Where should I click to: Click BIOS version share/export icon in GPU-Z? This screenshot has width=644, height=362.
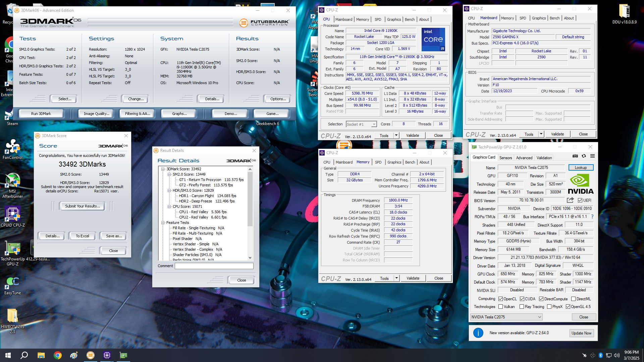point(570,200)
